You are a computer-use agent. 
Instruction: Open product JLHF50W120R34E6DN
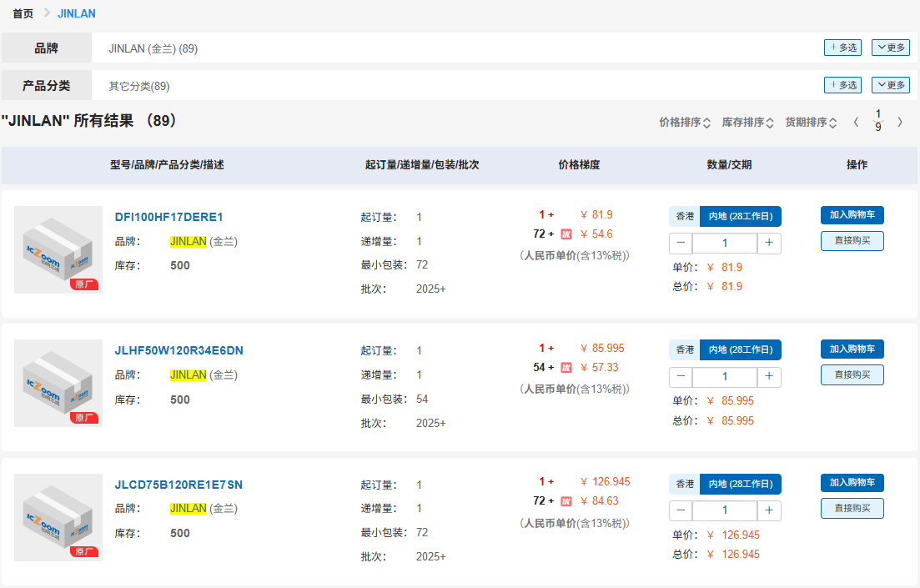click(179, 351)
